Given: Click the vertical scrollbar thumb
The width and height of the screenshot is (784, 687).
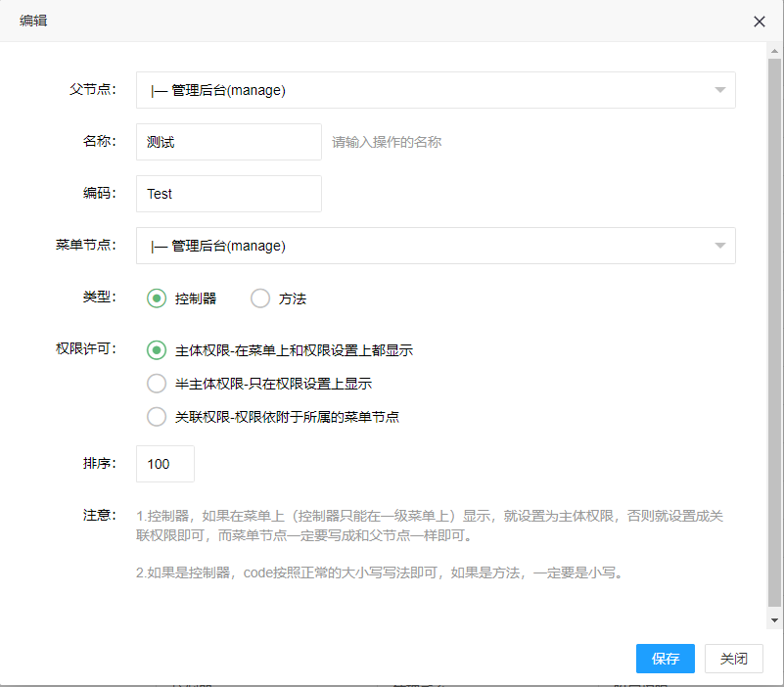Looking at the screenshot, I should (x=774, y=333).
